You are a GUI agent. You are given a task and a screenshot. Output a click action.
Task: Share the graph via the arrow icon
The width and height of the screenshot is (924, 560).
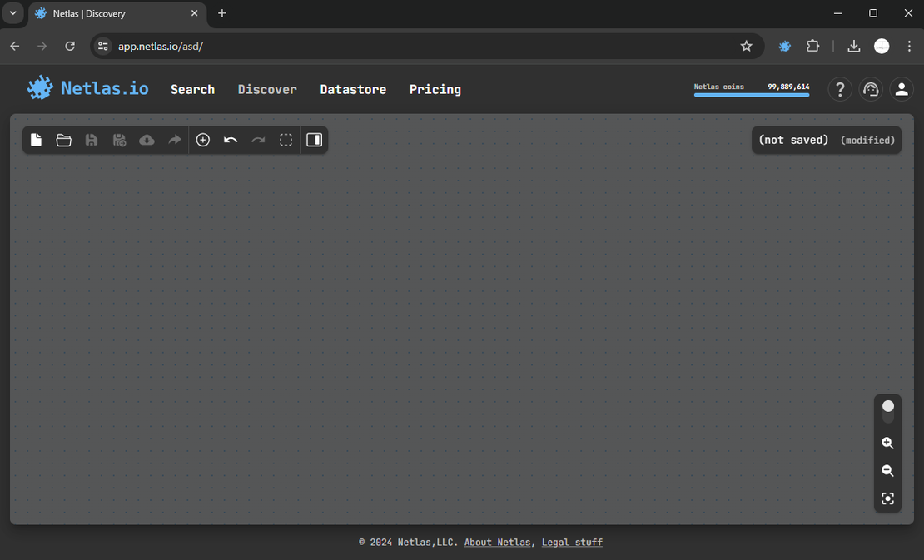tap(175, 140)
